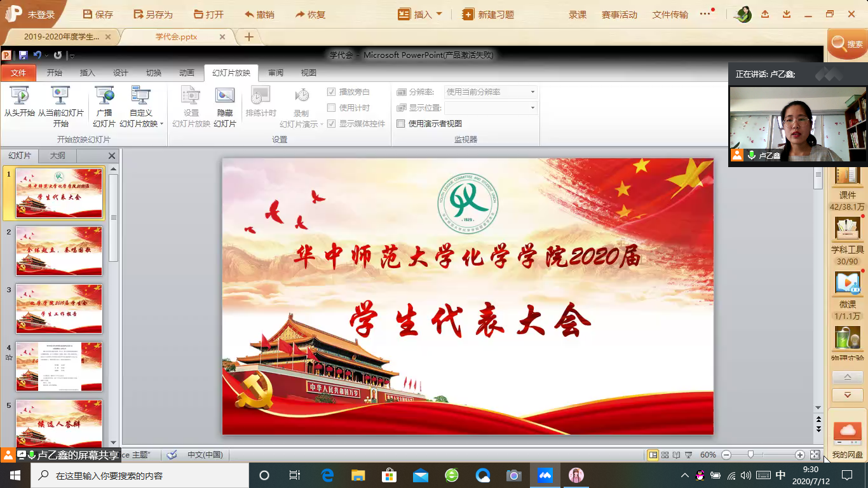Screen dimensions: 868x488
Task: Switch to 动画 ribbon tab
Action: [x=187, y=73]
